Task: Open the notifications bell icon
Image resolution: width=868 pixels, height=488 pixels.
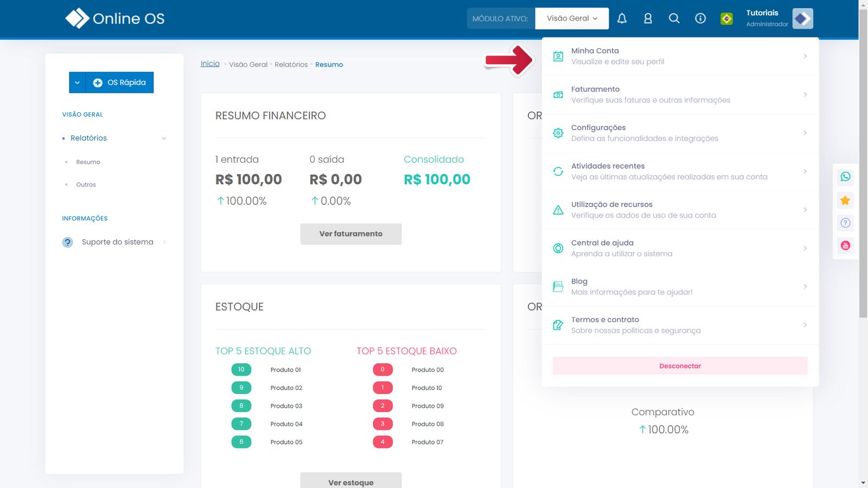Action: pos(622,18)
